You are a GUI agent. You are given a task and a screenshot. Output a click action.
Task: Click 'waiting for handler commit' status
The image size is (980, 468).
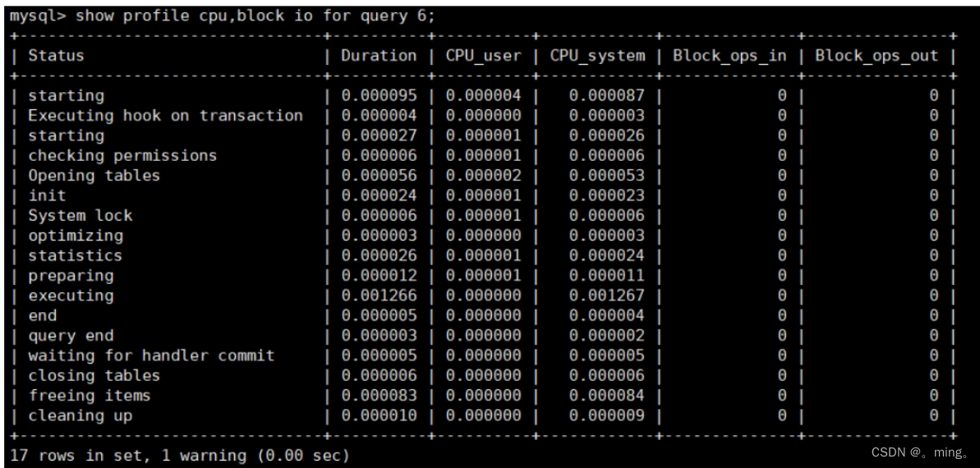click(151, 356)
